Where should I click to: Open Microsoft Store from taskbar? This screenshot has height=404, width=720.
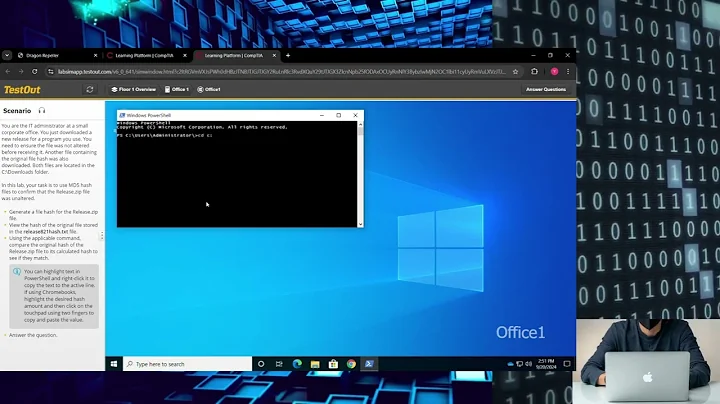coord(333,364)
